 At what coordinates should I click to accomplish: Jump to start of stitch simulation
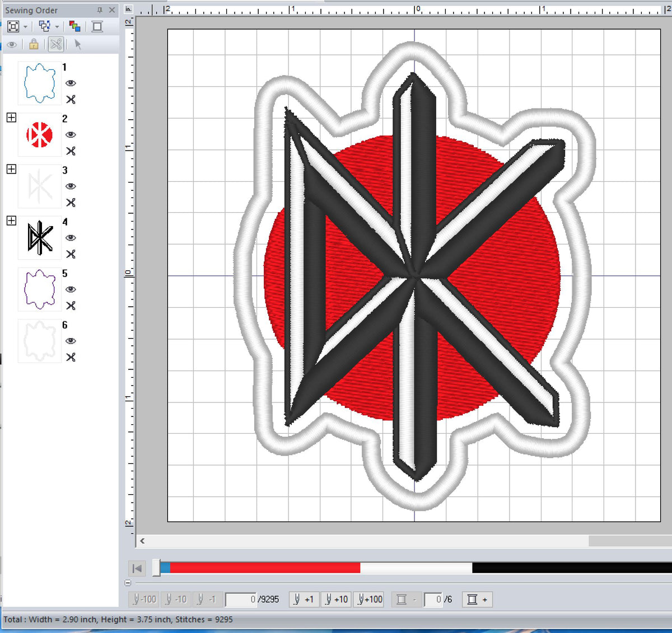pos(137,568)
